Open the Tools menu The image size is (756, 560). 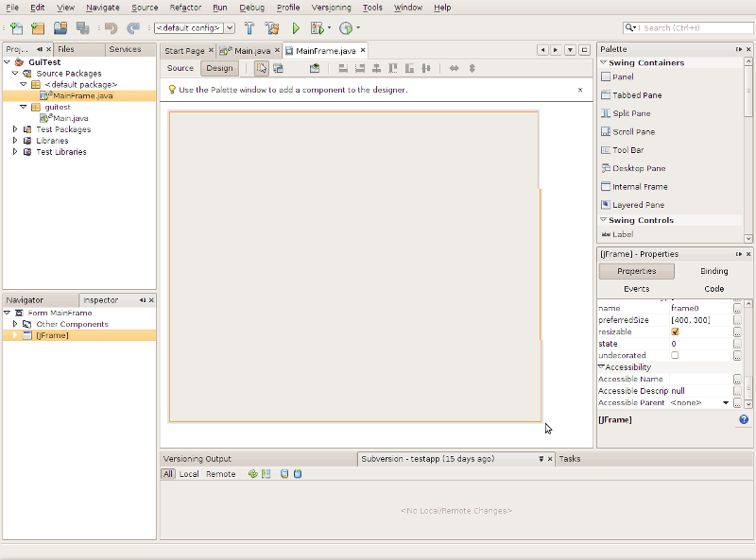click(372, 8)
